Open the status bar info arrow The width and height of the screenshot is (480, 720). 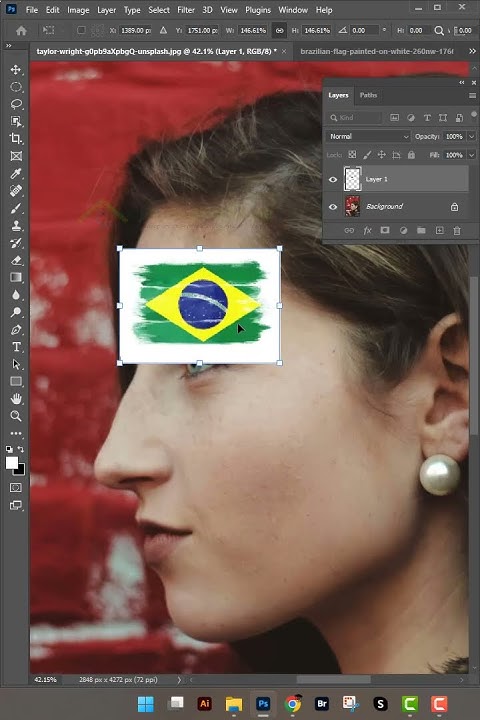pyautogui.click(x=179, y=680)
